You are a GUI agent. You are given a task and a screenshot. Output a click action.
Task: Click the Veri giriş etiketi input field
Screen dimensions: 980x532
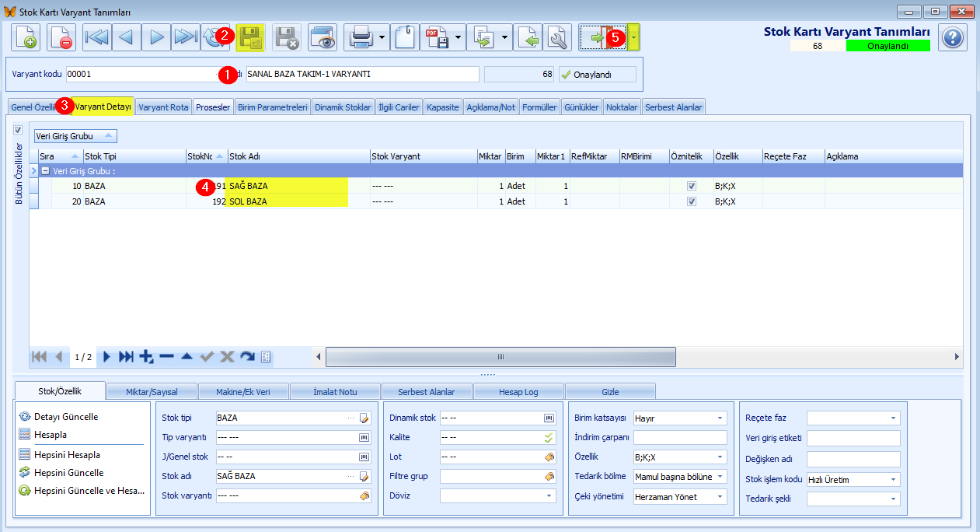click(x=853, y=438)
